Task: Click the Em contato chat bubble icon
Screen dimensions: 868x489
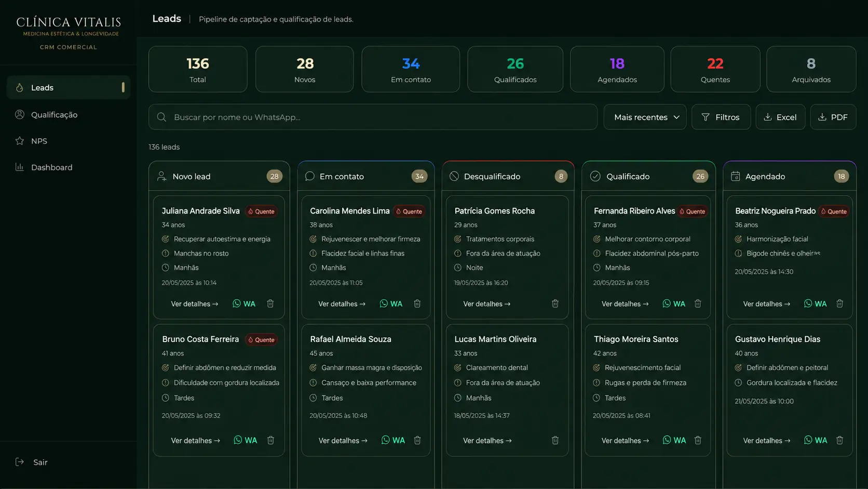Action: [x=310, y=176]
